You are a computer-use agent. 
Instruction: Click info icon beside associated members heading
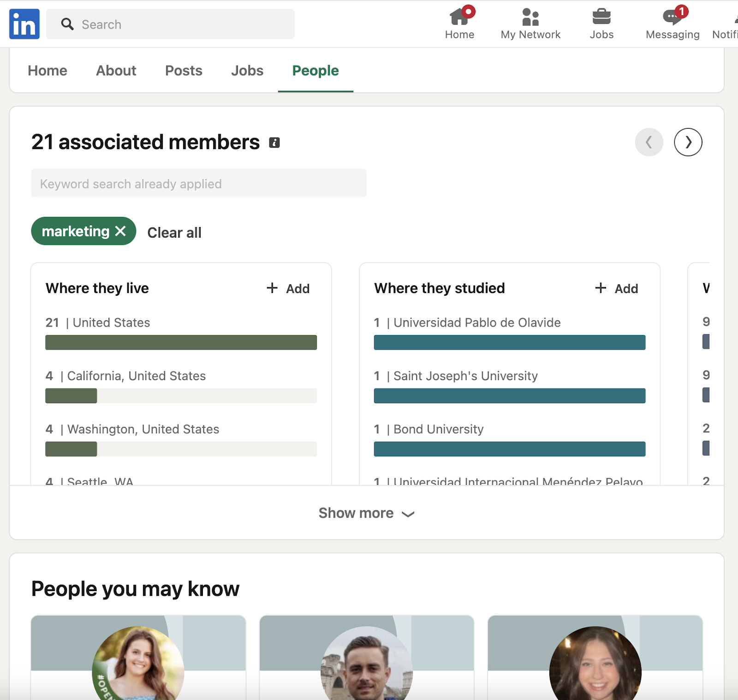click(274, 143)
